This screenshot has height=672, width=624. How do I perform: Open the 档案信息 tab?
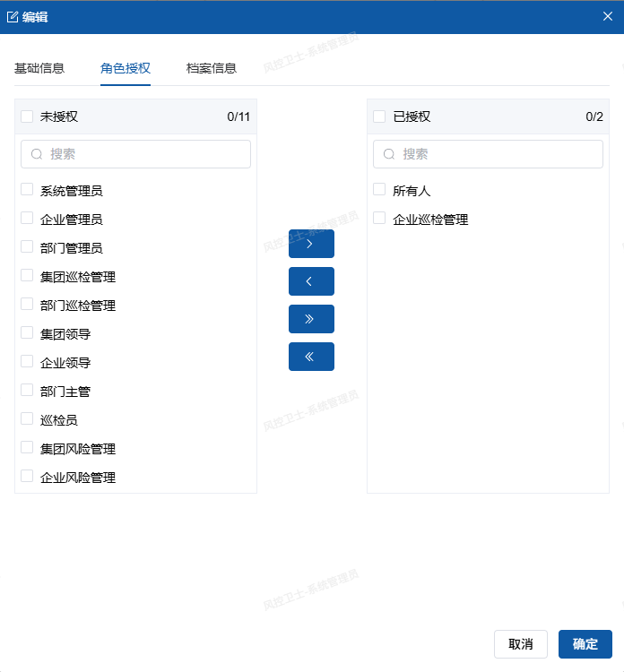point(212,68)
